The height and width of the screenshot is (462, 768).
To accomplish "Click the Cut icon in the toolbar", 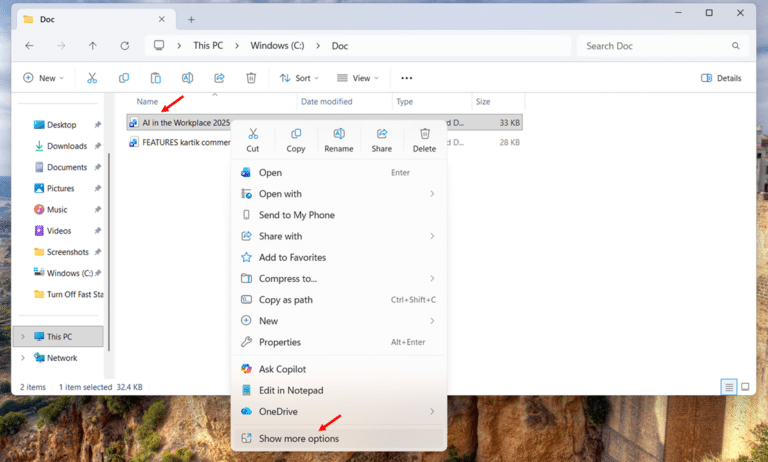I will pos(92,78).
